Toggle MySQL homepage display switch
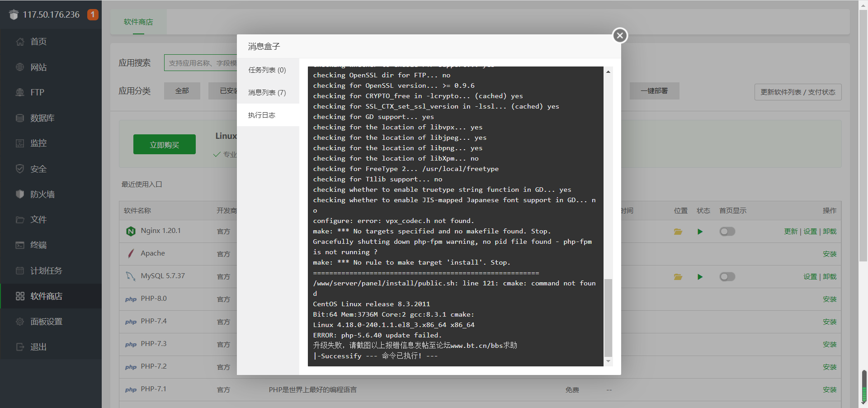Screen dimensions: 868x408 click(727, 277)
